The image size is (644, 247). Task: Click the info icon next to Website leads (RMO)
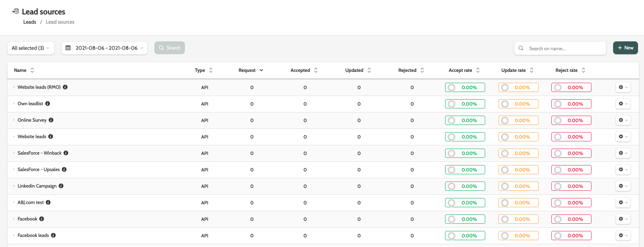tap(65, 87)
